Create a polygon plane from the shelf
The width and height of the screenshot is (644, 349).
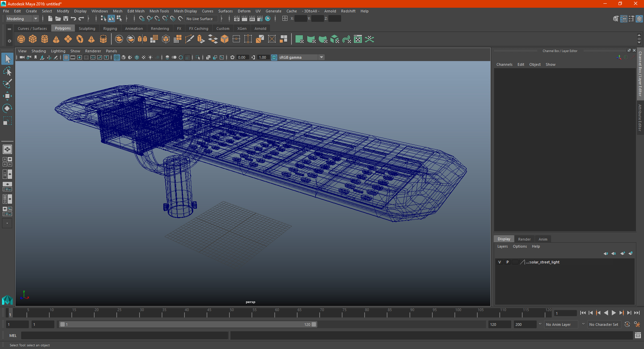[68, 39]
